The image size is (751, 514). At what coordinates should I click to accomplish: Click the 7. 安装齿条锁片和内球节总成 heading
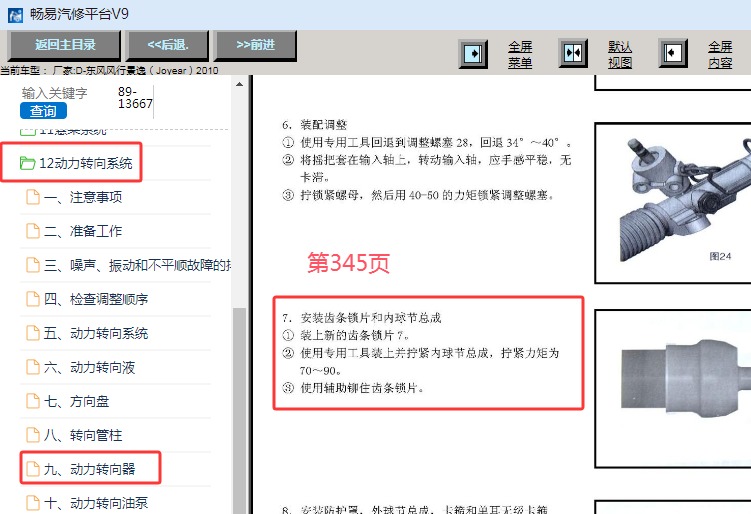362,318
